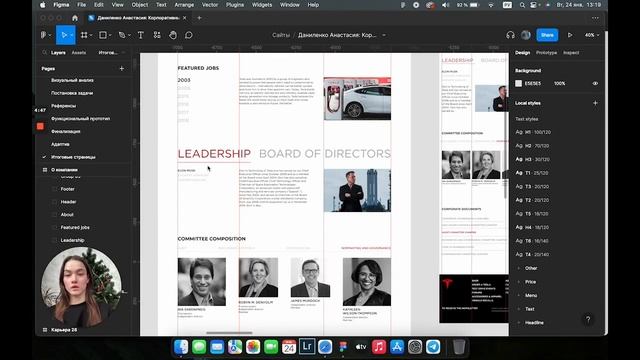Open the 40% zoom dropdown
The image size is (640, 360).
(592, 35)
